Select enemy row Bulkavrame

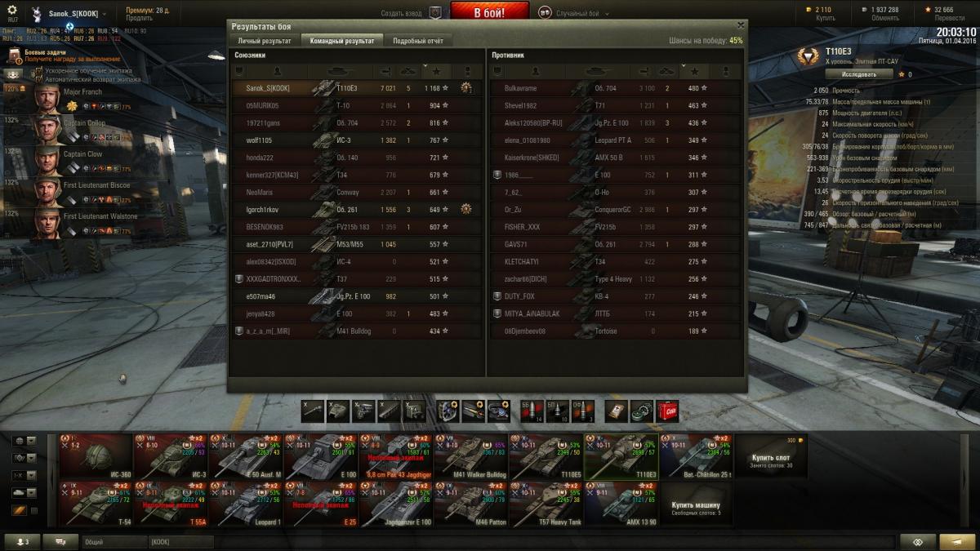pyautogui.click(x=616, y=88)
